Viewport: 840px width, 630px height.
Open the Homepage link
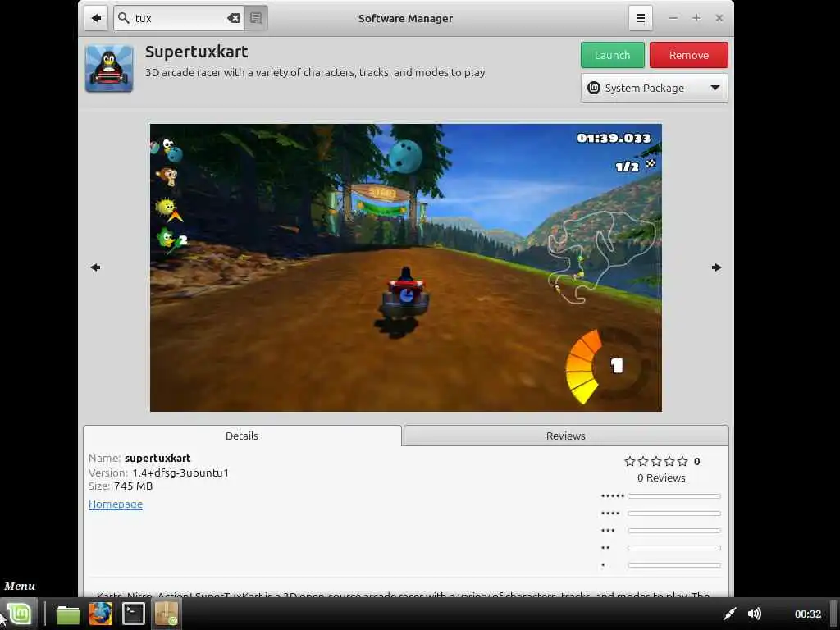click(116, 504)
